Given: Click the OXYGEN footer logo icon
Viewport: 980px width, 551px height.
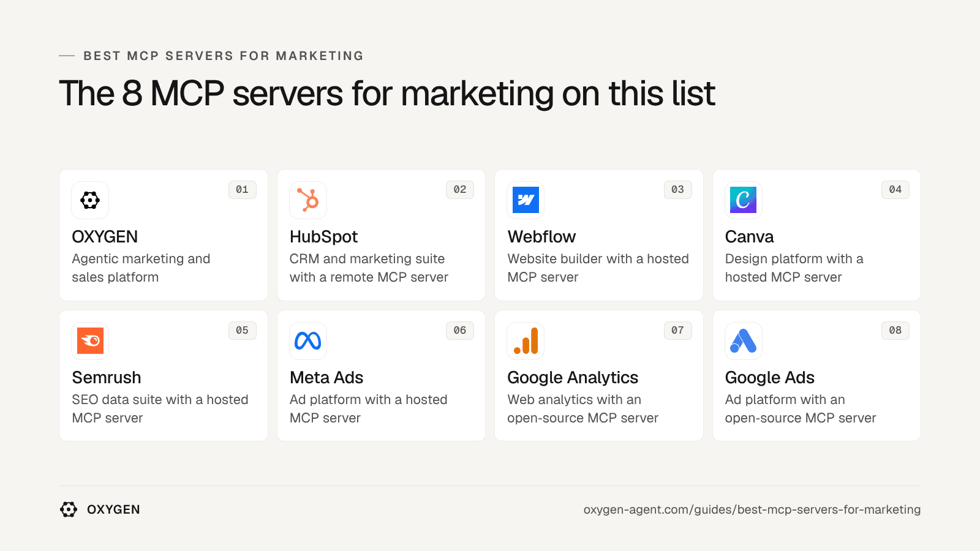Looking at the screenshot, I should pos(69,509).
